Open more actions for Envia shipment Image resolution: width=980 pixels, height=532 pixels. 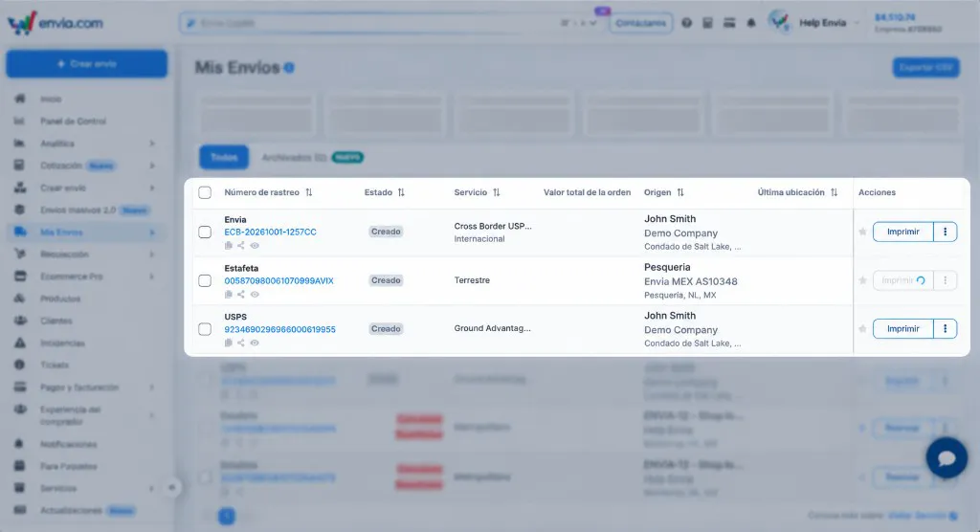click(945, 232)
